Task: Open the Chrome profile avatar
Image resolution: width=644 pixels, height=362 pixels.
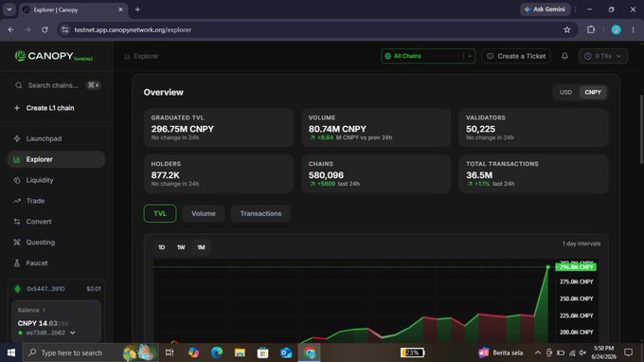Action: (616, 29)
